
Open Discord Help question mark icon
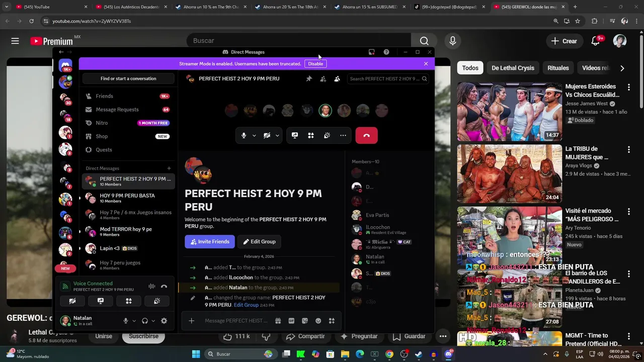[386, 52]
